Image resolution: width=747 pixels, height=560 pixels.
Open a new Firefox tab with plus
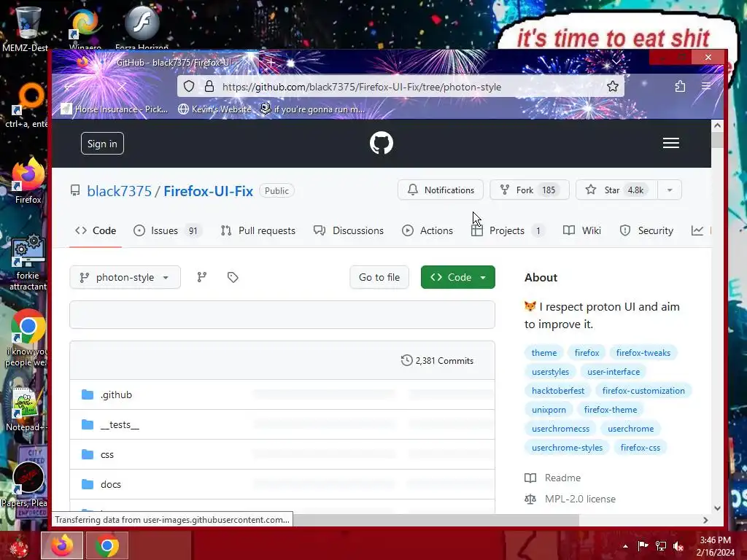[271, 63]
